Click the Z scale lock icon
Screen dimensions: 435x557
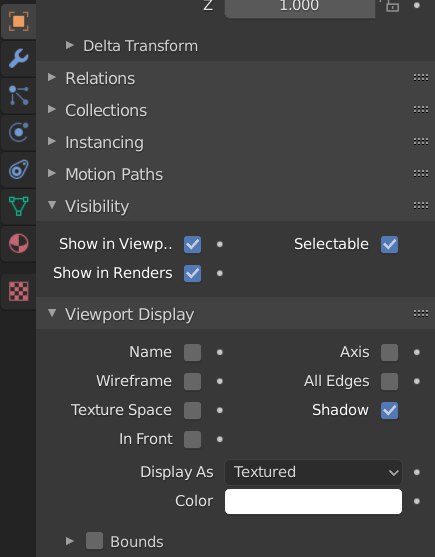[x=392, y=5]
